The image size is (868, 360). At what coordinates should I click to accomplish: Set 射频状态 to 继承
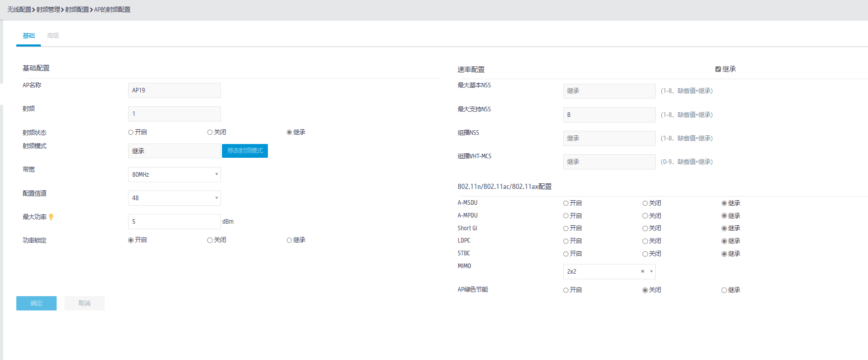(x=289, y=132)
